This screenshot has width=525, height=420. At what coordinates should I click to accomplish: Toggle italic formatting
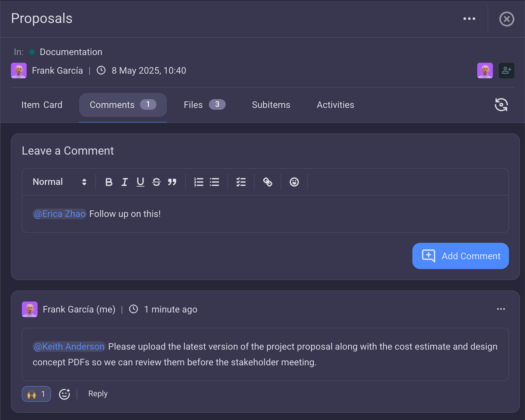(124, 182)
